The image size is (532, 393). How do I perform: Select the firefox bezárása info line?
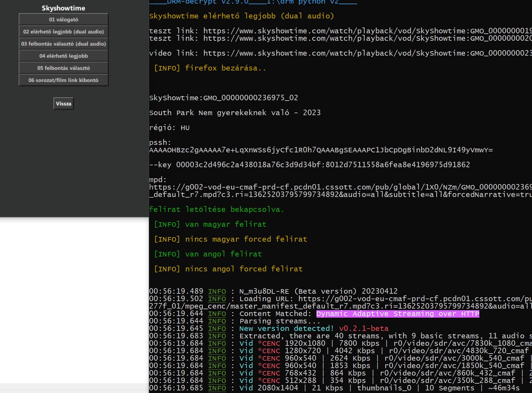(x=210, y=68)
